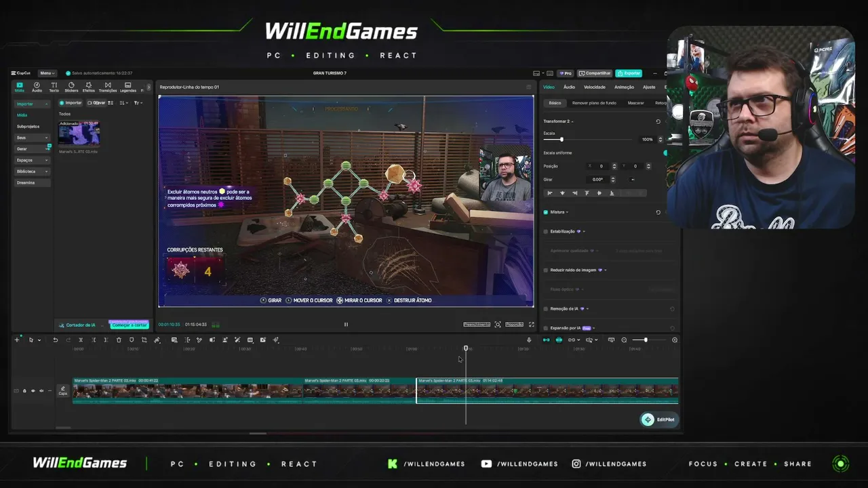Click the microphone record voiceover icon
The image size is (868, 488).
[x=529, y=340]
